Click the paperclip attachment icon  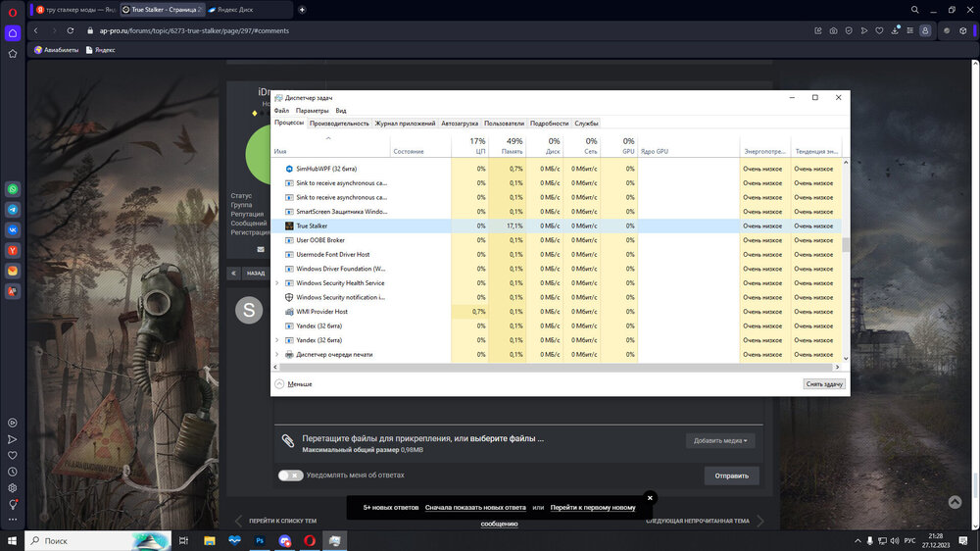tap(287, 441)
